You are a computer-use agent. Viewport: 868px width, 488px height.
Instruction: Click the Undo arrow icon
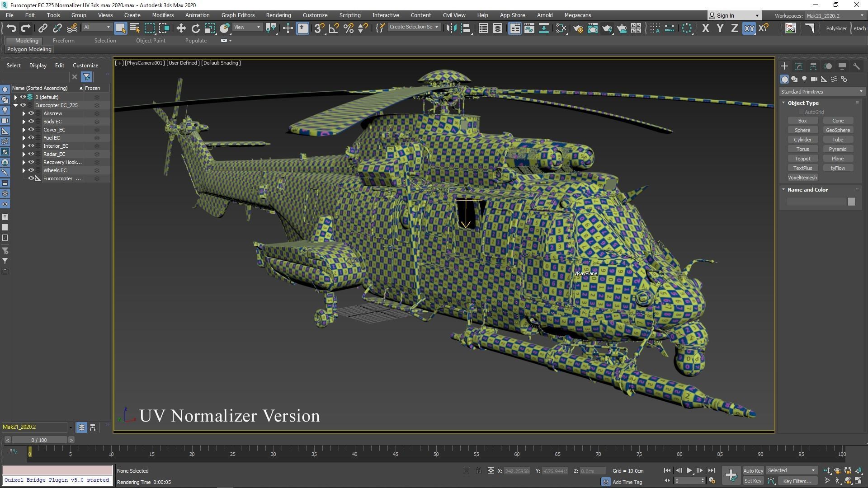point(11,28)
